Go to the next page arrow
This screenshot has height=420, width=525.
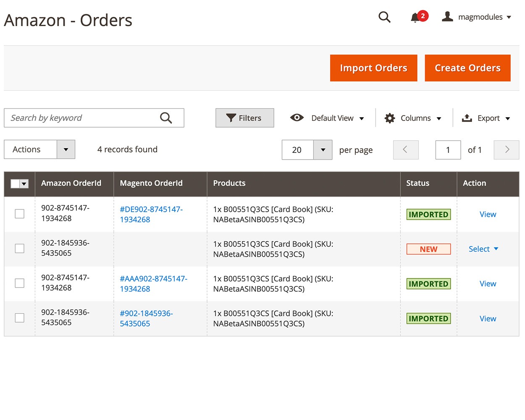pos(507,150)
